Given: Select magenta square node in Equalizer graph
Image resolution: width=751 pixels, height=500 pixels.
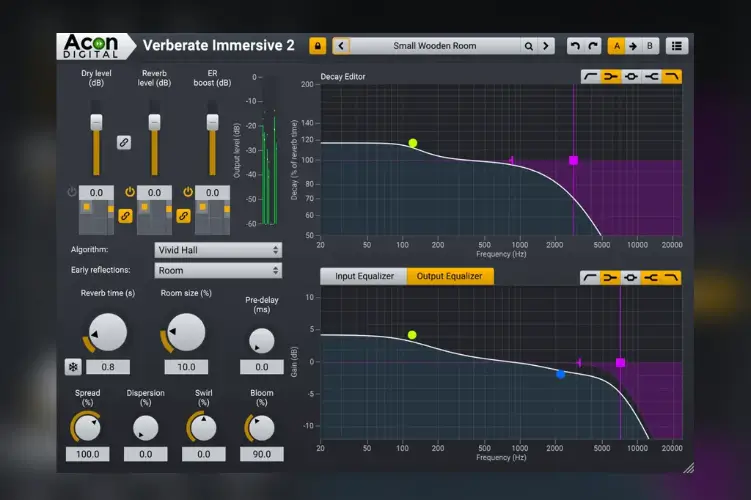Looking at the screenshot, I should 620,363.
